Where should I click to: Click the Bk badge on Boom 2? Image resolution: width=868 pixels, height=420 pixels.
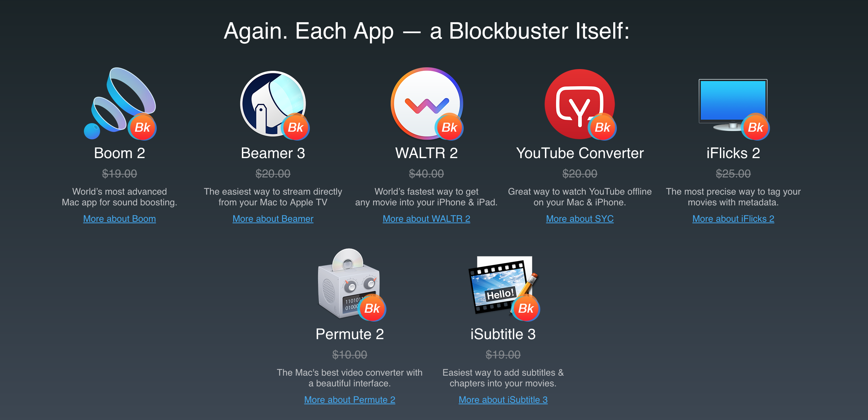click(x=142, y=127)
